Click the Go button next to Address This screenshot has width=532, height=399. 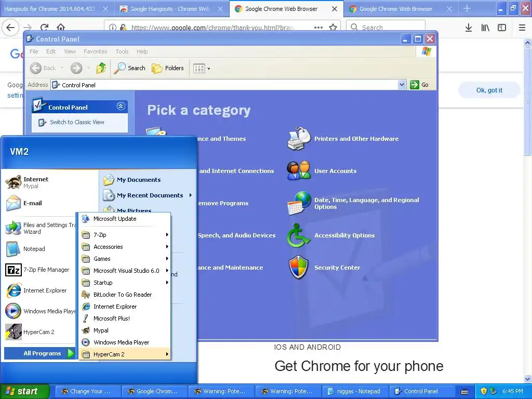click(x=419, y=85)
